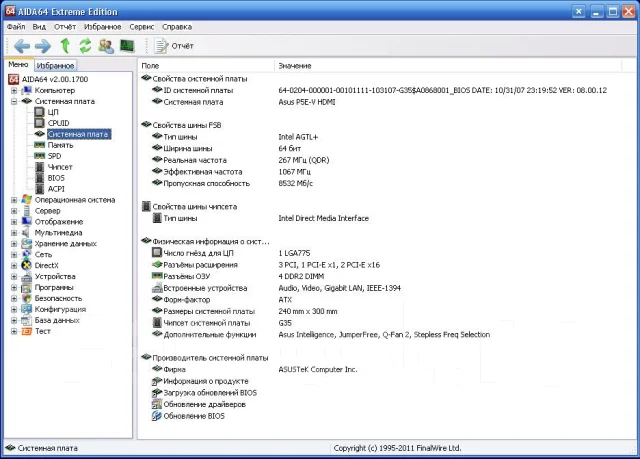This screenshot has width=640, height=459.
Task: Open Обновление драйверов link
Action: coord(204,404)
